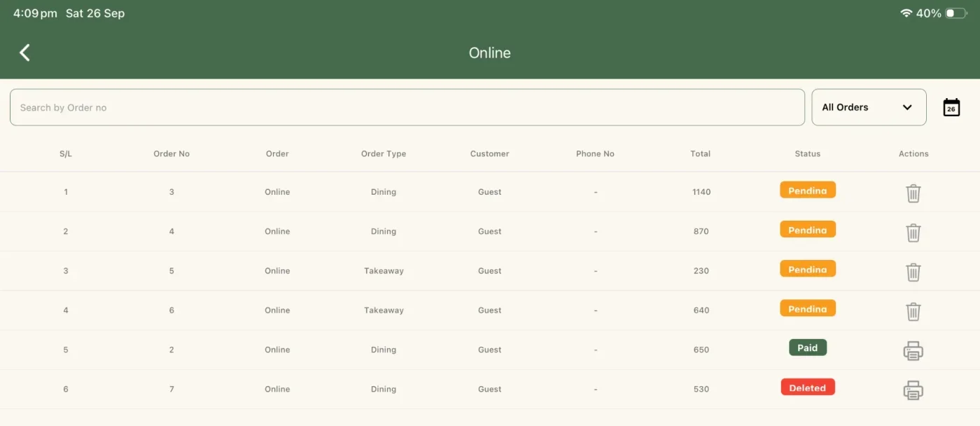Delete order number 4 with trash icon
Screen dimensions: 980x426
[x=913, y=233]
